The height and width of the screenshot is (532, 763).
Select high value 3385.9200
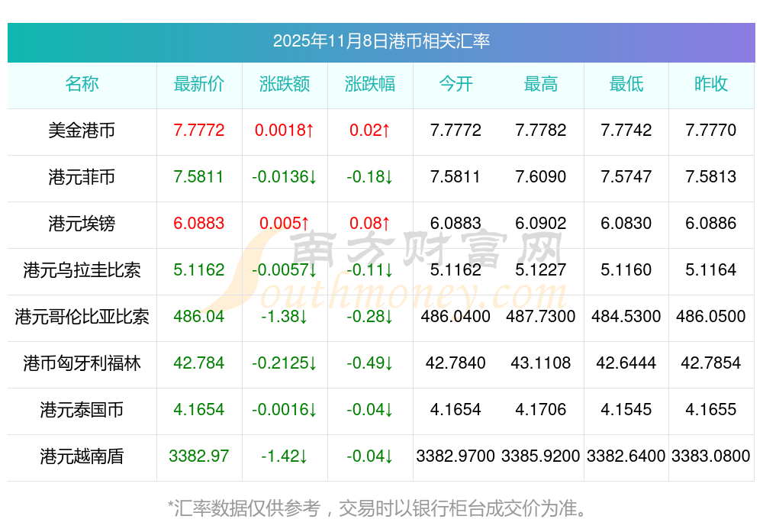541,456
